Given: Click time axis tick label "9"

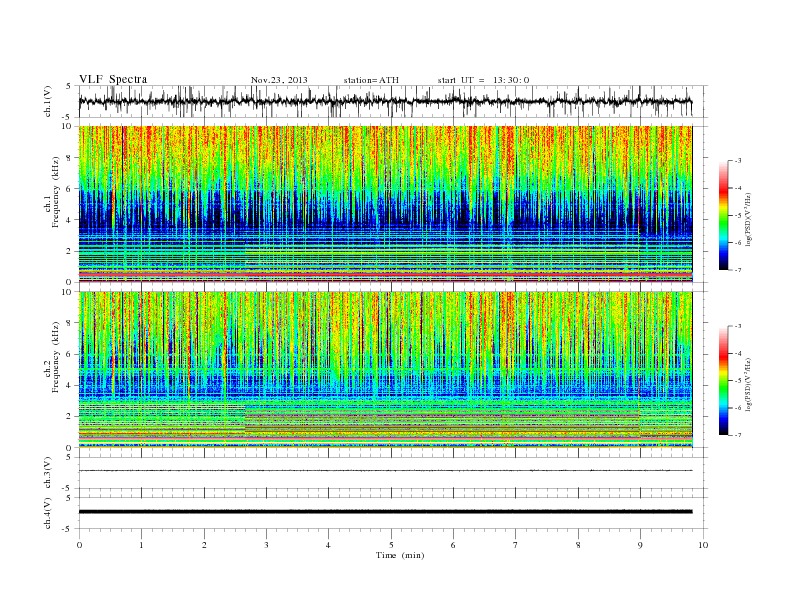Looking at the screenshot, I should click(x=640, y=545).
